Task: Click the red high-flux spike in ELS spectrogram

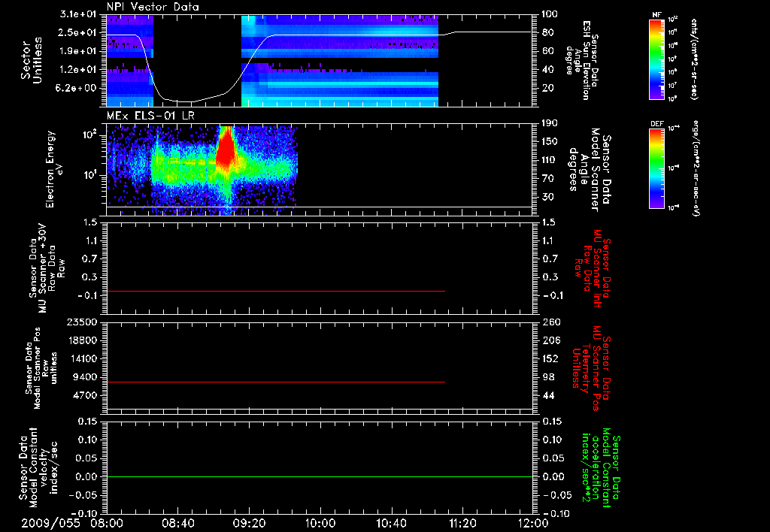Action: coord(227,150)
